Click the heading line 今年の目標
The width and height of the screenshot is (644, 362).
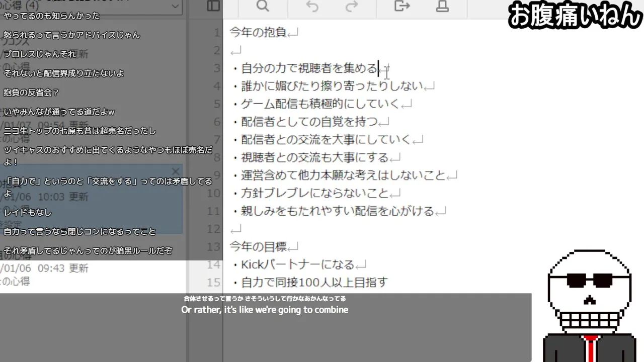pos(258,247)
